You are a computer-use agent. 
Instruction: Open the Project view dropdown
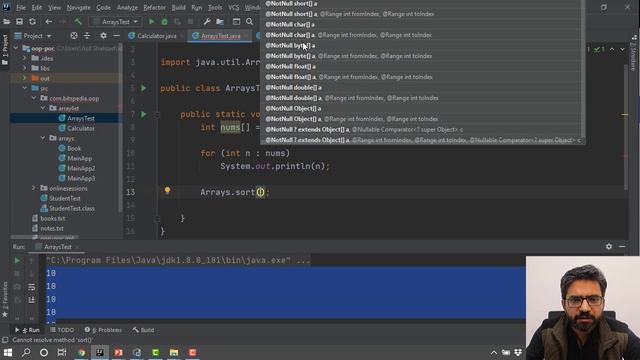[33, 36]
